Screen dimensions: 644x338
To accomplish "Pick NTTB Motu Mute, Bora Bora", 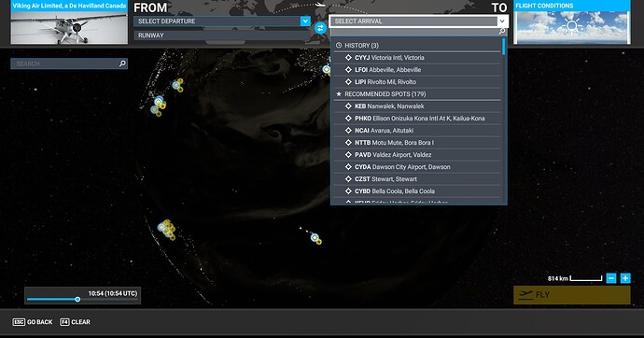I will [418, 143].
